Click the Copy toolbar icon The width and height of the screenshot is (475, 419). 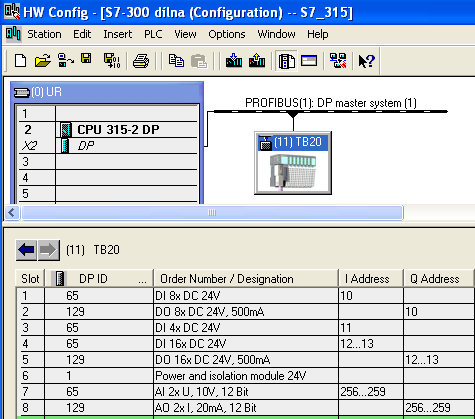tap(176, 61)
